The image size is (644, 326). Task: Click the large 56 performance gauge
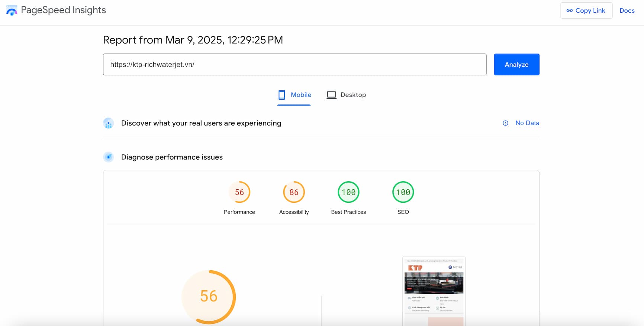209,296
